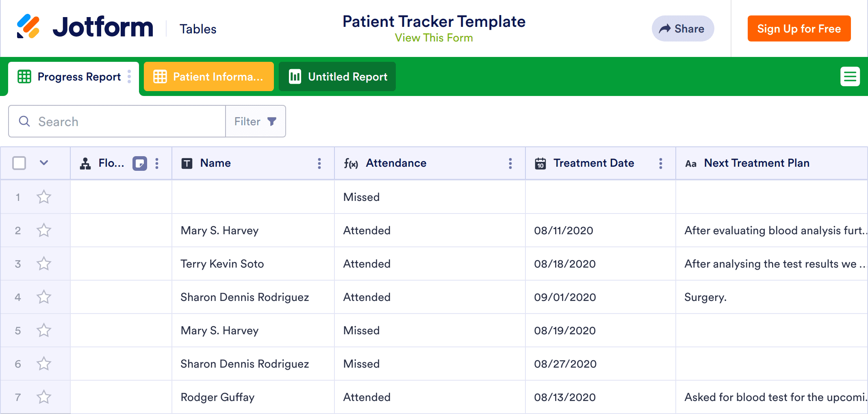Click the Share button
The width and height of the screenshot is (868, 414).
[683, 28]
